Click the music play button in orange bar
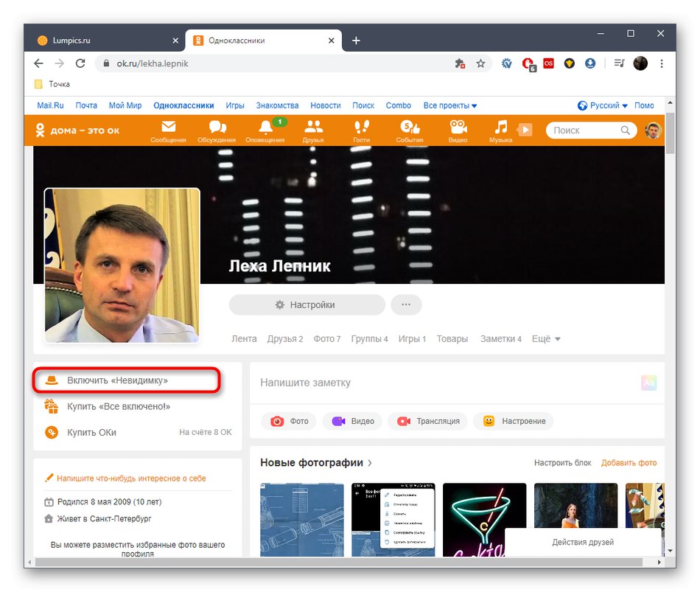This screenshot has width=700, height=592. [525, 130]
